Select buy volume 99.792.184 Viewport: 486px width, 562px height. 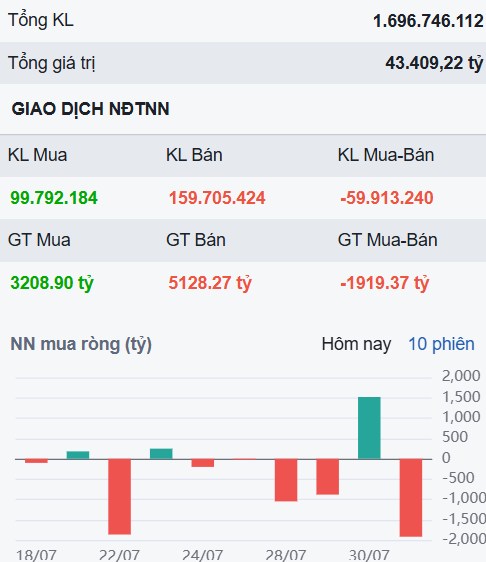pyautogui.click(x=54, y=198)
